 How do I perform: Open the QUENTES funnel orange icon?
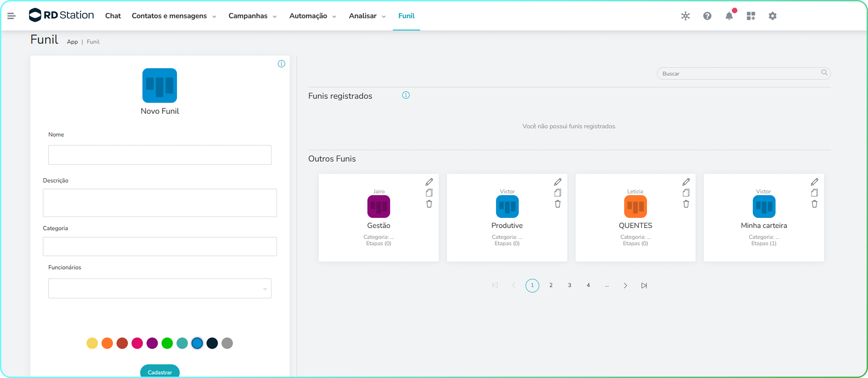636,207
